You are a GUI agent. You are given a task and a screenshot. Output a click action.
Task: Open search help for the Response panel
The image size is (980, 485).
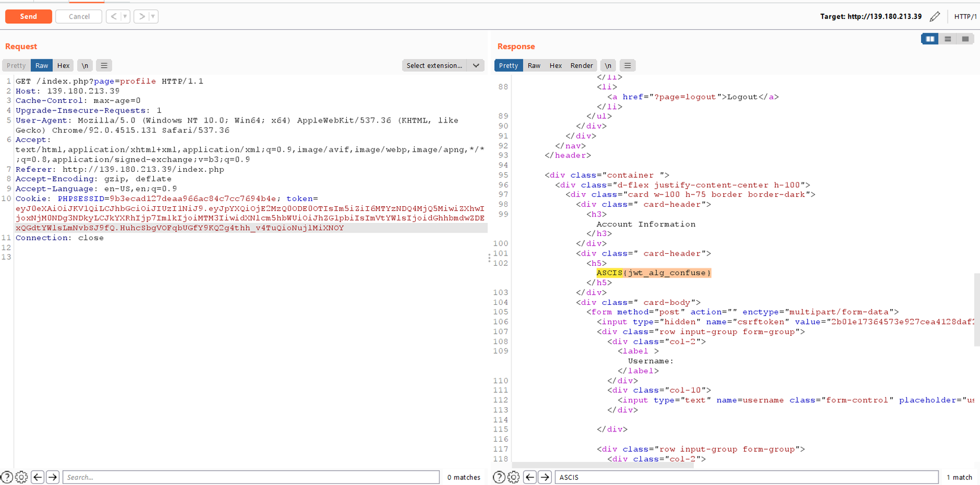click(x=500, y=477)
